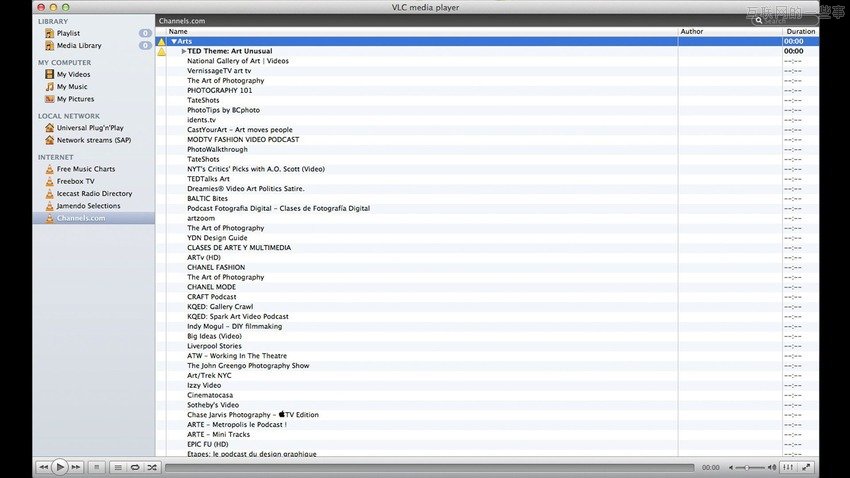The height and width of the screenshot is (478, 850).
Task: Mute audio using the speaker icon
Action: [731, 467]
